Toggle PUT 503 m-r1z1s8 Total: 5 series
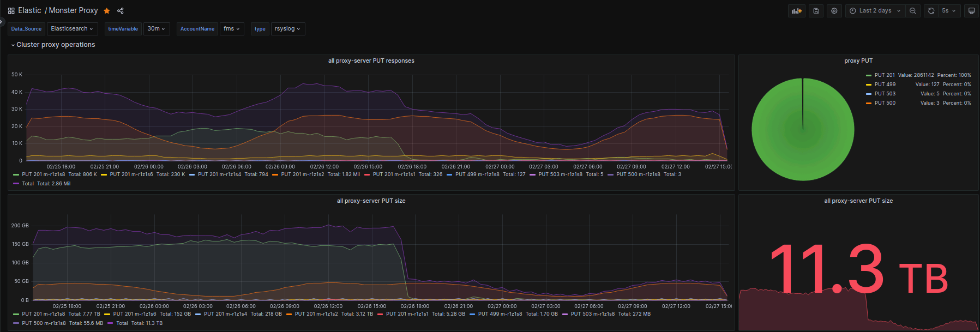This screenshot has height=332, width=980. coord(567,174)
